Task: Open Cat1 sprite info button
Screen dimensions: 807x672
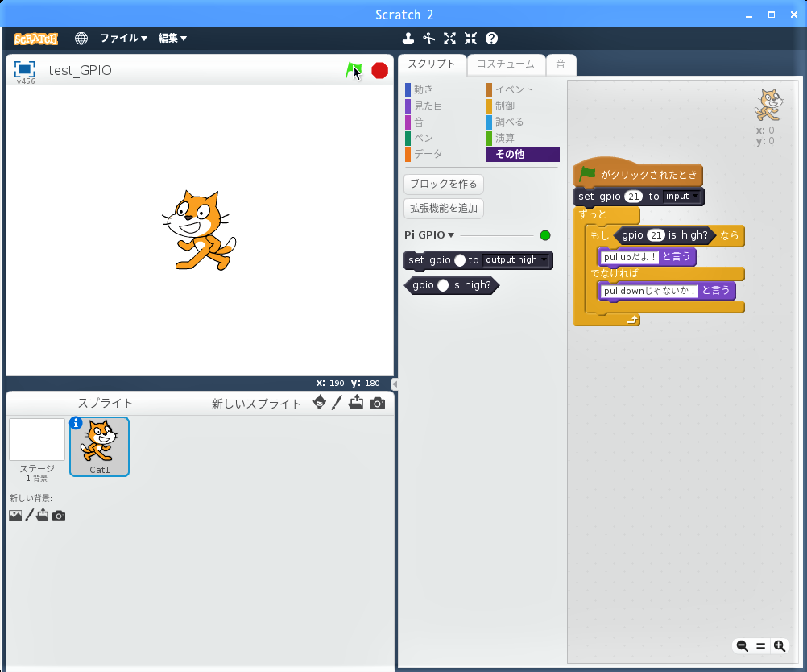Action: pos(76,423)
